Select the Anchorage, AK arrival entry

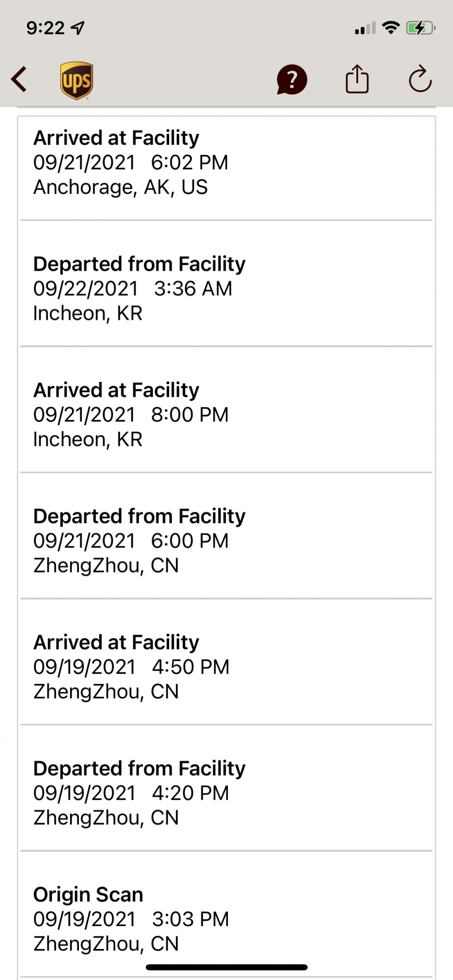[226, 163]
